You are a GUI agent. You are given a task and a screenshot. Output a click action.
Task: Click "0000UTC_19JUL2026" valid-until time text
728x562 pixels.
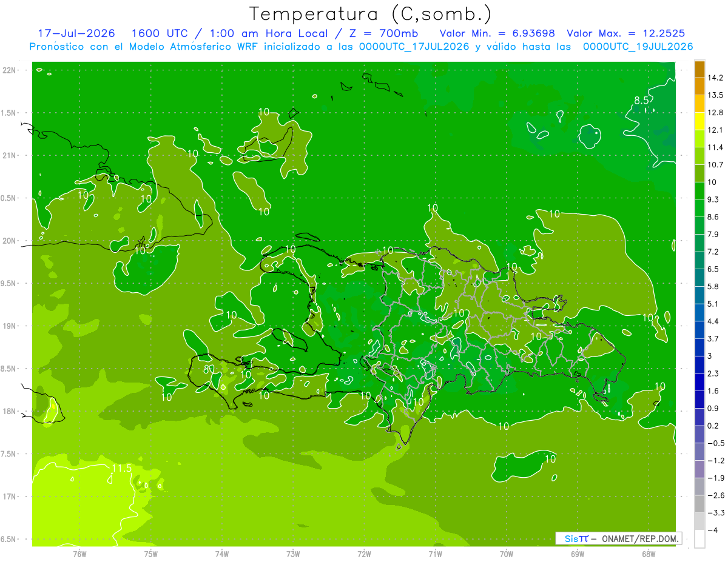(x=638, y=47)
